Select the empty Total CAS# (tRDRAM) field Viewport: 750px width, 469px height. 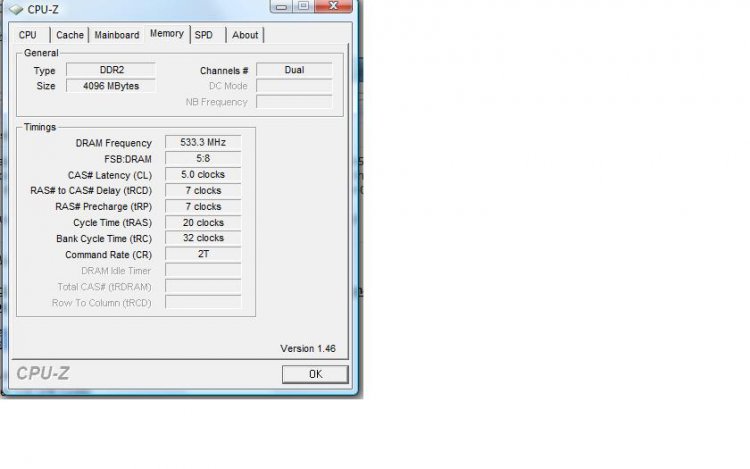pos(203,286)
